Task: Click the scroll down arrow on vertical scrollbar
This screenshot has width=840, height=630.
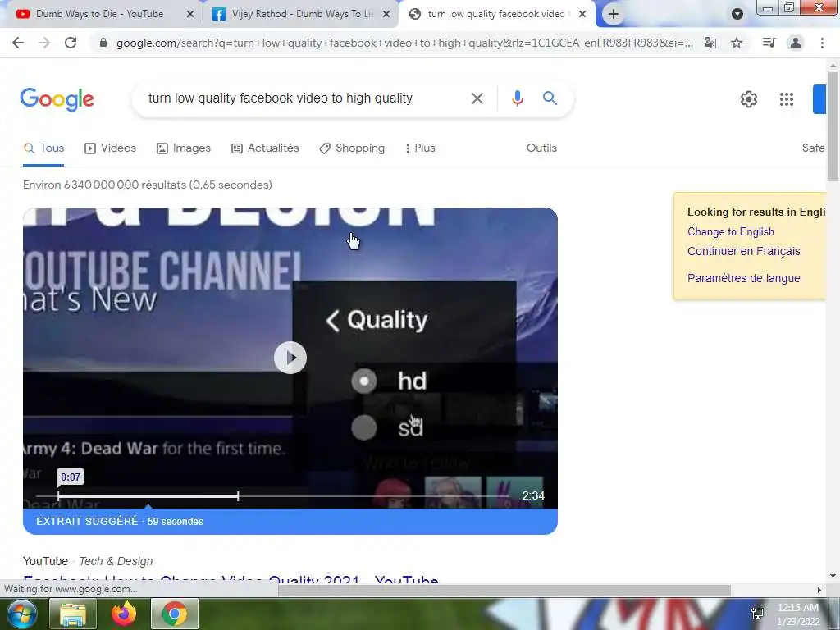Action: tap(833, 576)
